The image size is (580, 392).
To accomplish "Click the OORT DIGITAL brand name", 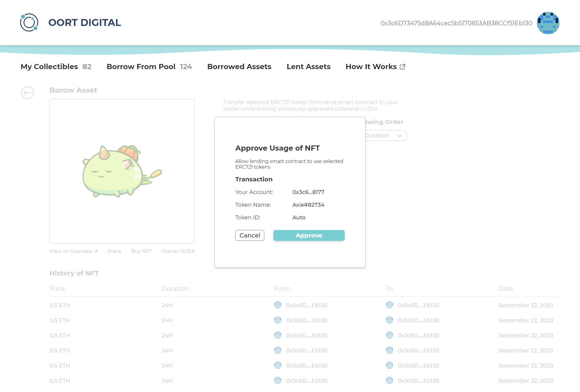I will point(85,23).
